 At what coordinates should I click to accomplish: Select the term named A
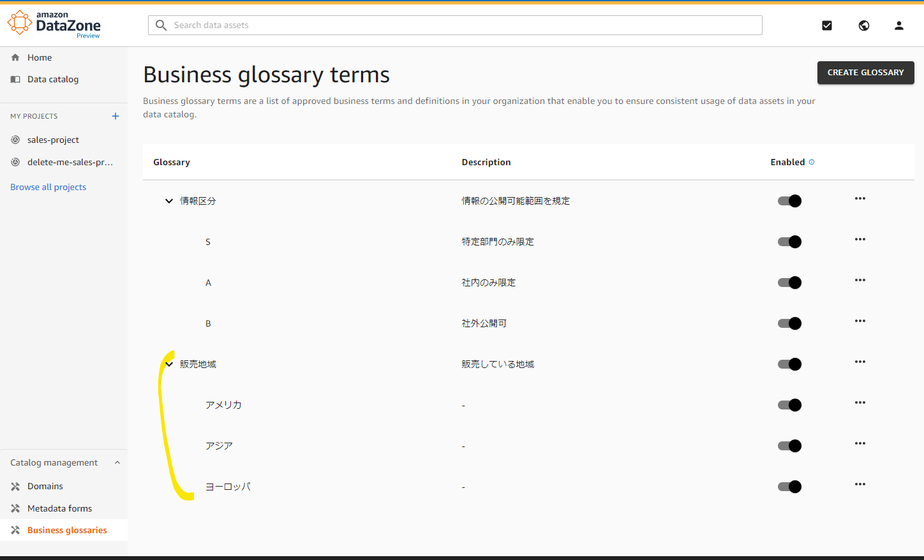click(x=208, y=283)
